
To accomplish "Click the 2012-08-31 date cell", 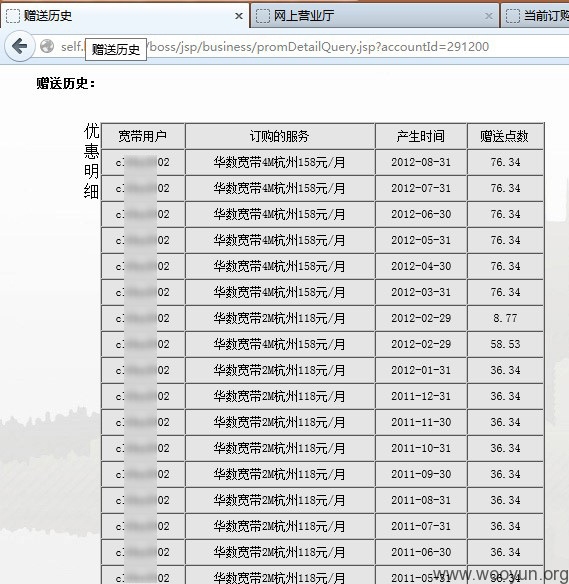I will pos(421,162).
